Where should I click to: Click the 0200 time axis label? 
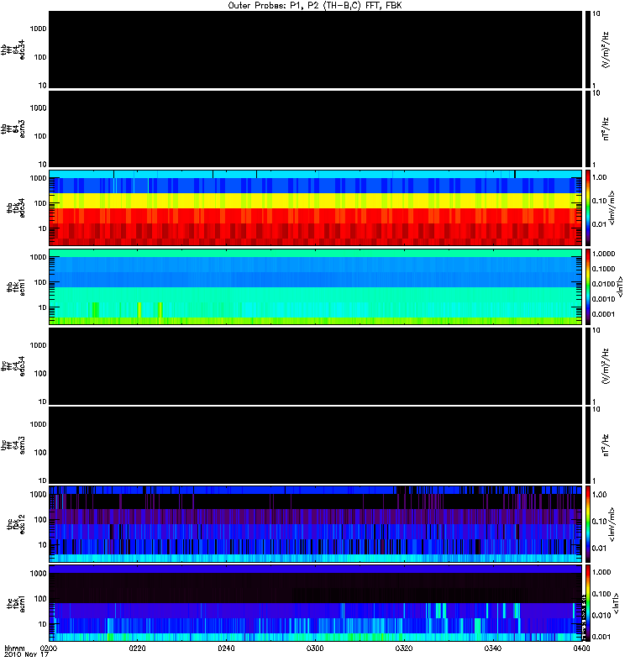(x=49, y=648)
